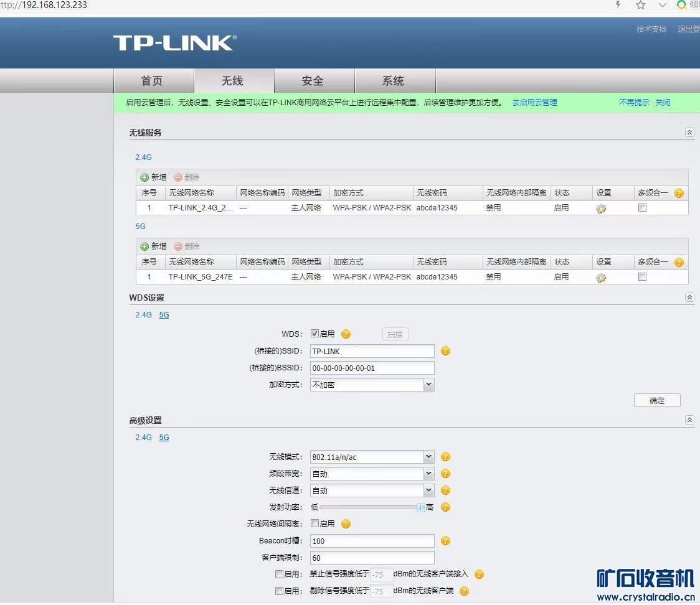Select 2.4G tab in advanced settings
This screenshot has width=700, height=605.
143,438
